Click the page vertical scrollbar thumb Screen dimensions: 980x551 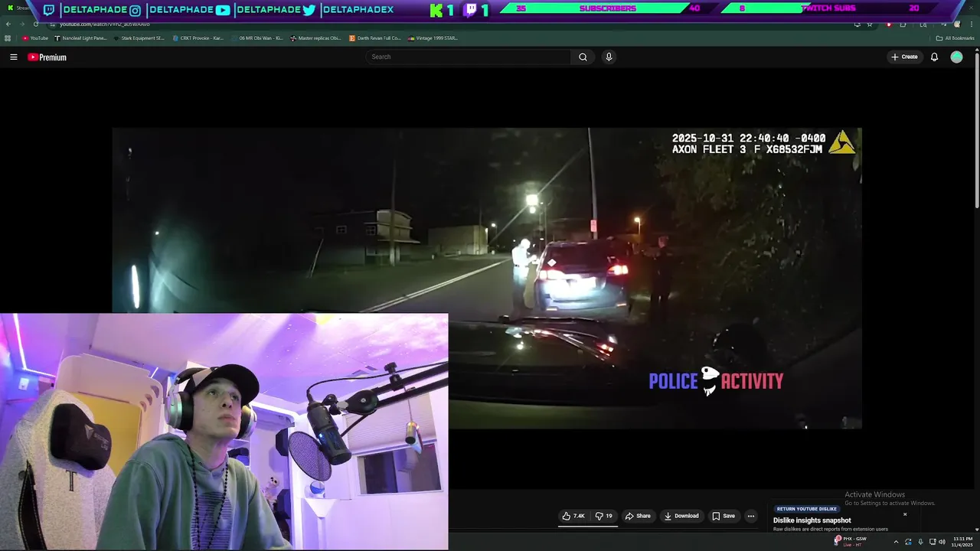[x=977, y=129]
